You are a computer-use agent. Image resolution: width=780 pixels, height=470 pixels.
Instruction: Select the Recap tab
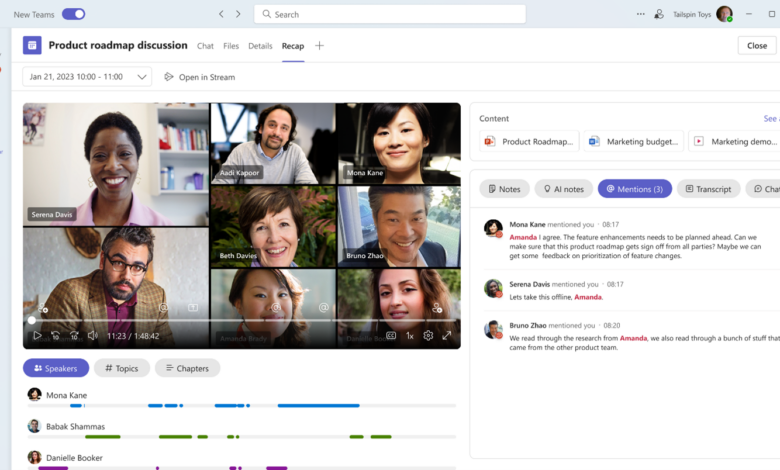[293, 46]
